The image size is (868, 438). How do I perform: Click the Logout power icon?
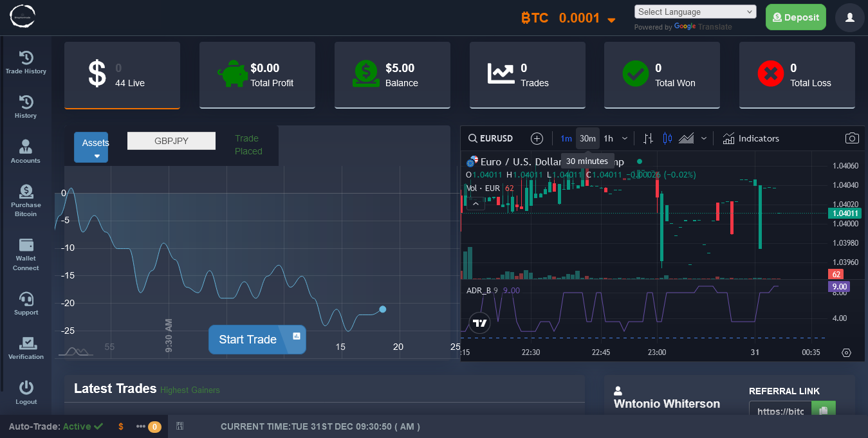coord(26,388)
